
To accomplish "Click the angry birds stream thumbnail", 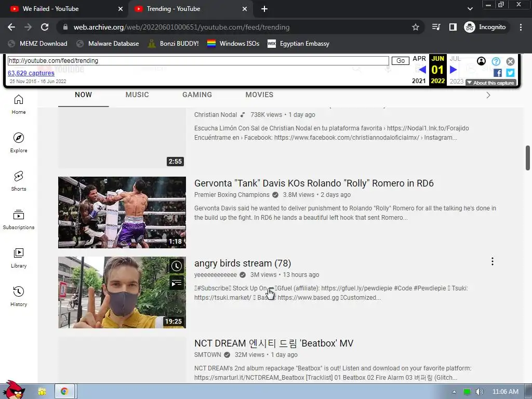I will coord(122,292).
